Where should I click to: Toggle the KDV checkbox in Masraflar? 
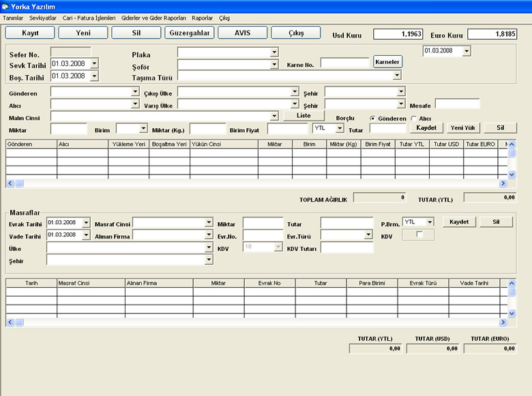pos(419,234)
